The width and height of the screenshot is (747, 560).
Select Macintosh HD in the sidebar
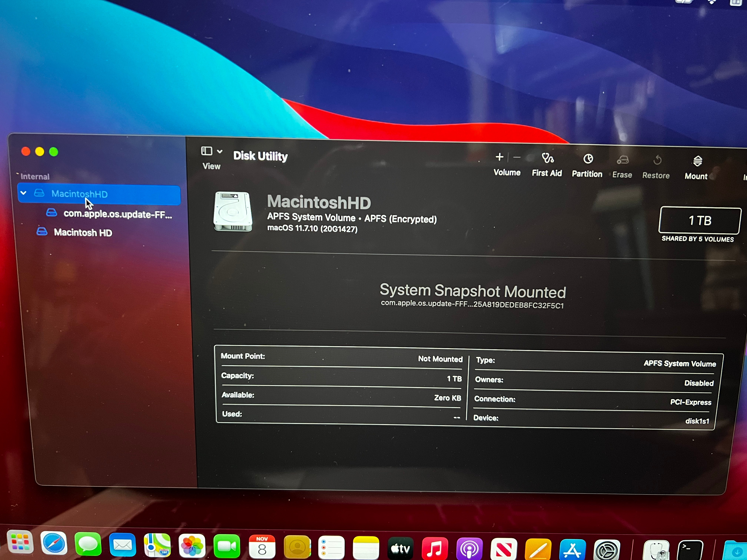tap(74, 232)
